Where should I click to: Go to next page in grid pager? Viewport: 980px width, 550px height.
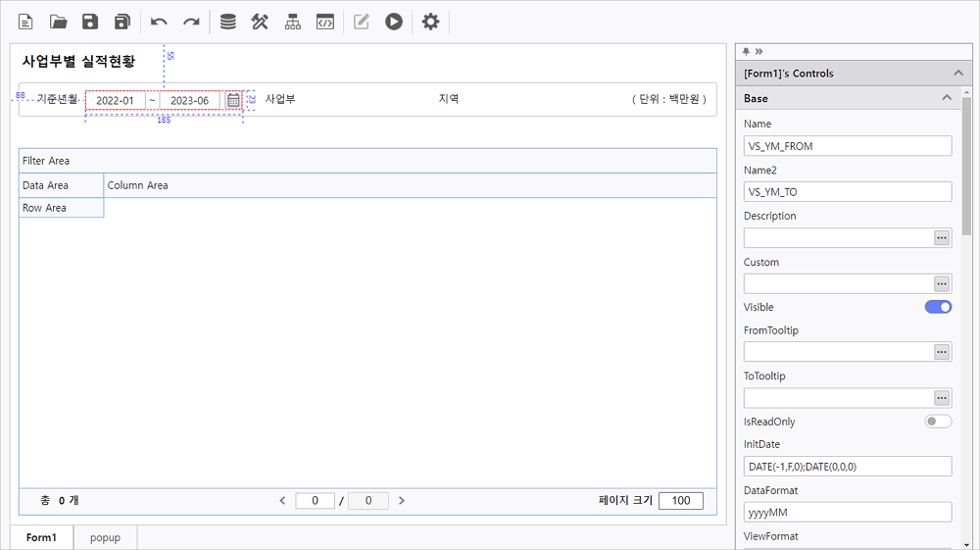[x=401, y=501]
